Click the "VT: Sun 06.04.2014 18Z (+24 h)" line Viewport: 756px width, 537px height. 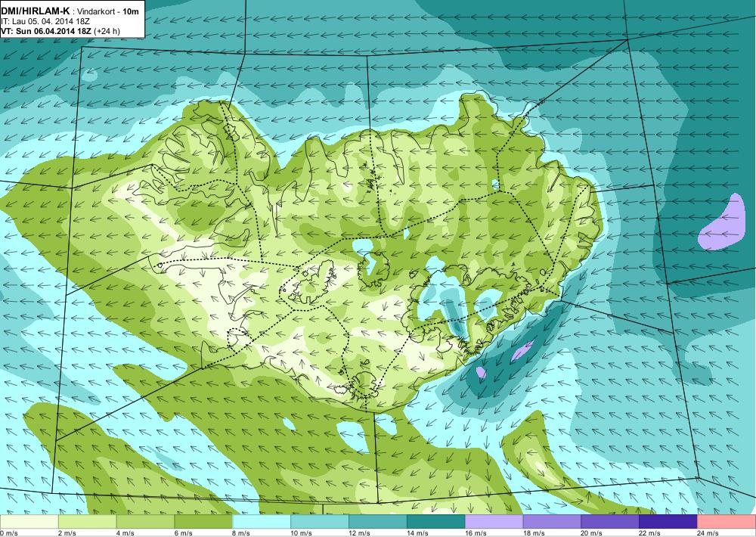tap(60, 31)
